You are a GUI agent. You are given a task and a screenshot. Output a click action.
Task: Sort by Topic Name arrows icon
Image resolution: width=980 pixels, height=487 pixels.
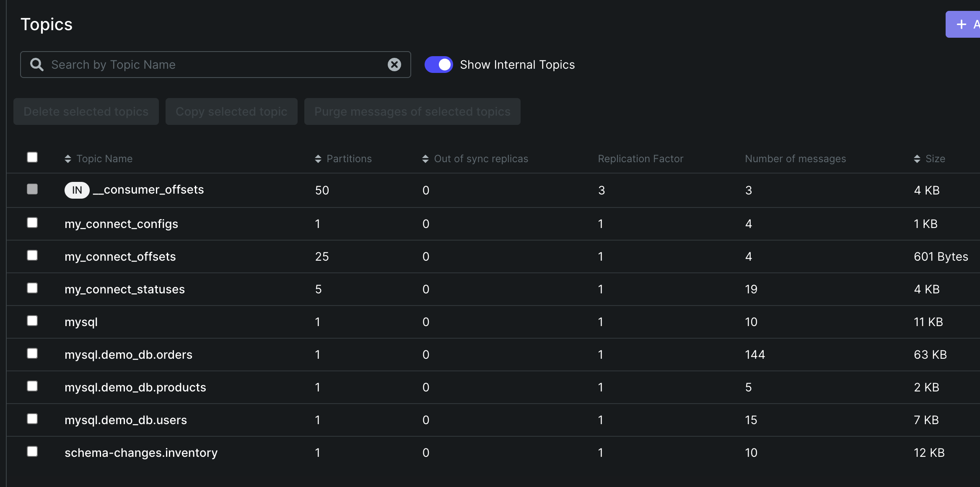(68, 159)
